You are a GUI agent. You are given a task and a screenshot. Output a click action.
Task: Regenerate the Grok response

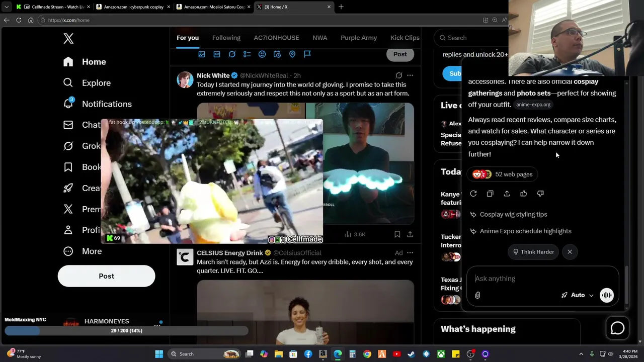coord(473,194)
